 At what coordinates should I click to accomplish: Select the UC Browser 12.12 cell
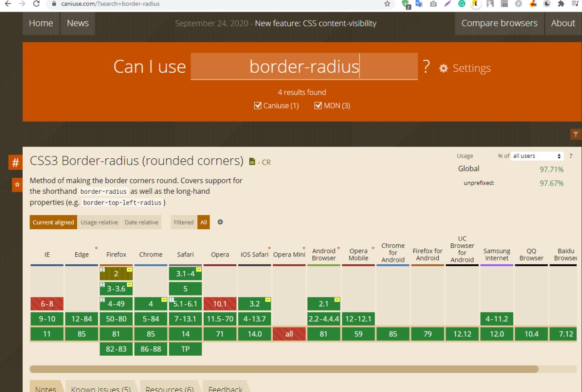coord(462,334)
